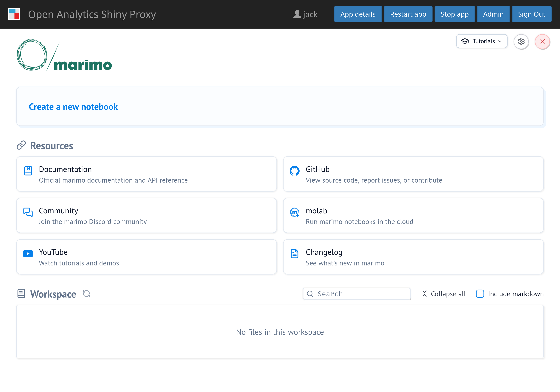Screen dimensions: 560x392
Task: Click the marimo logo
Action: click(64, 55)
